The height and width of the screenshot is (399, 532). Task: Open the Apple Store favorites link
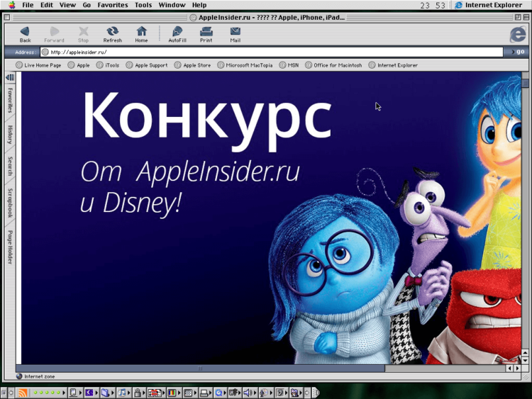(192, 65)
